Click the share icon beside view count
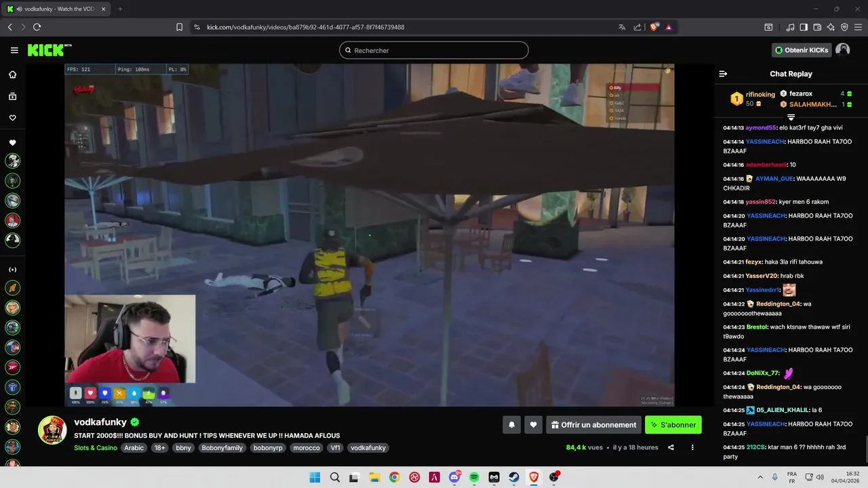 pos(671,447)
